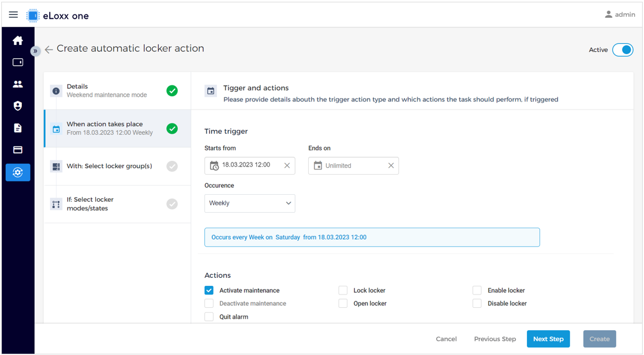Click the Create button
The image size is (644, 355).
(x=600, y=339)
